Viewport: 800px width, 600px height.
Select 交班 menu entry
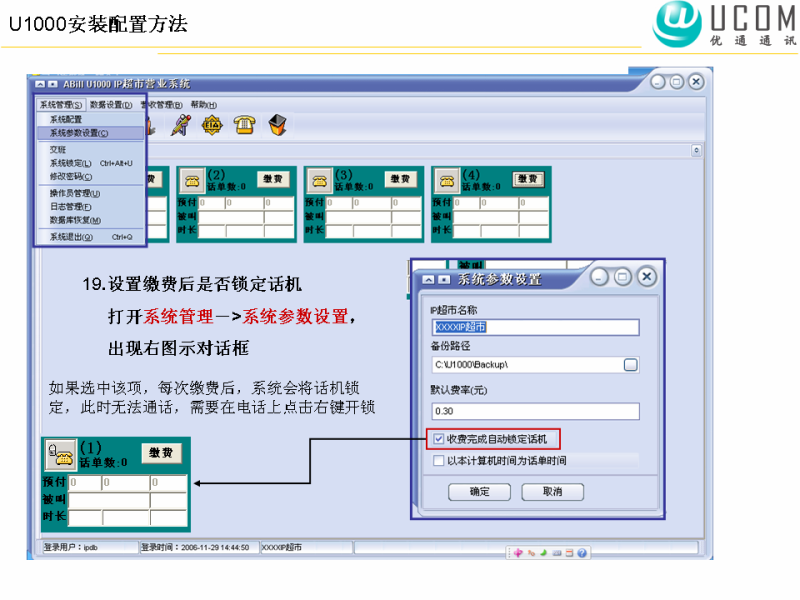click(90, 149)
